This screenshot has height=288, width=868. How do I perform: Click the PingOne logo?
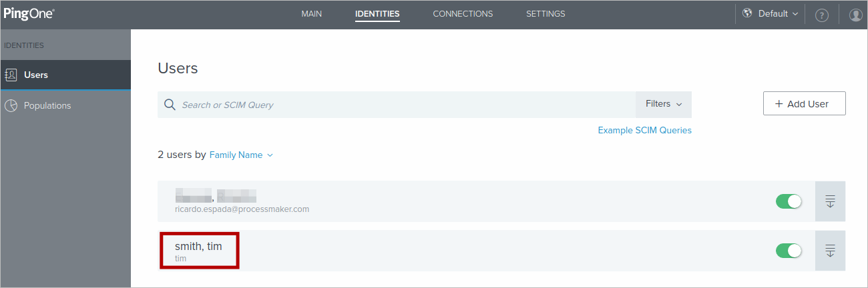pos(29,13)
